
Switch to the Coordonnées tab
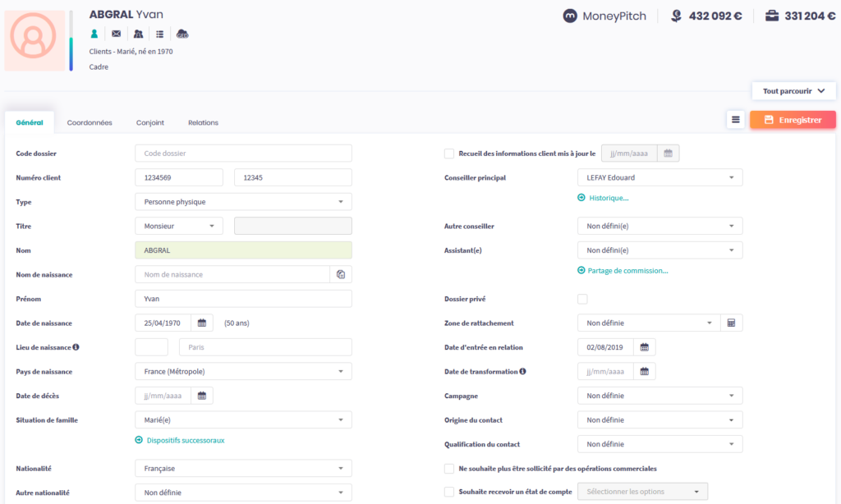click(x=90, y=123)
